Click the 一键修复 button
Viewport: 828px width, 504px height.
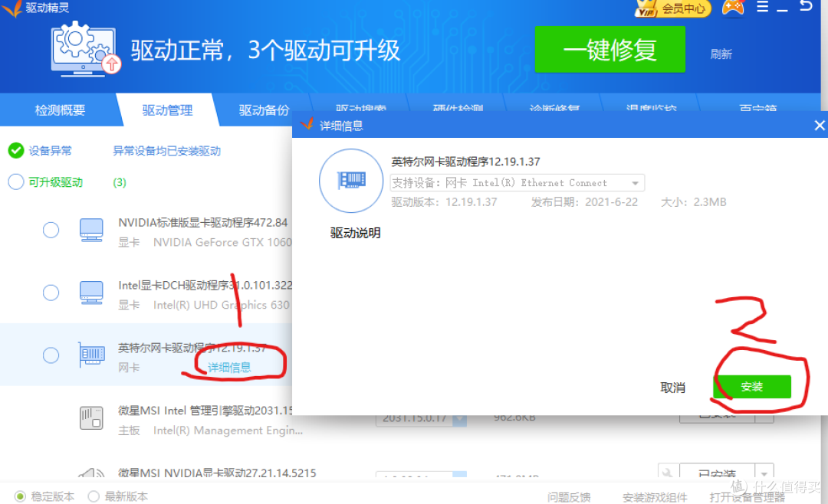[609, 49]
